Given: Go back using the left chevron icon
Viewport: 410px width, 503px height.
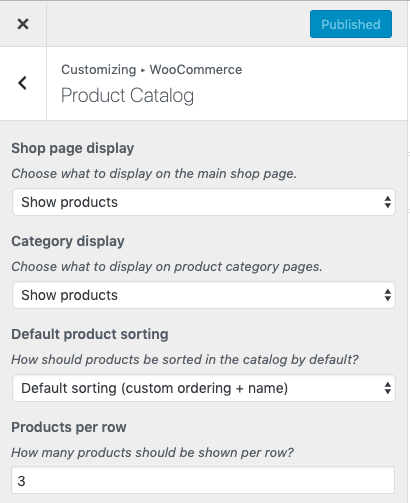Looking at the screenshot, I should [23, 83].
